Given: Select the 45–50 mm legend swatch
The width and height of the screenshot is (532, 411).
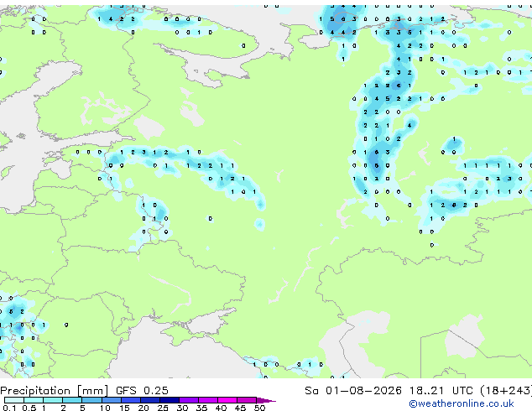Looking at the screenshot, I should click(247, 400).
